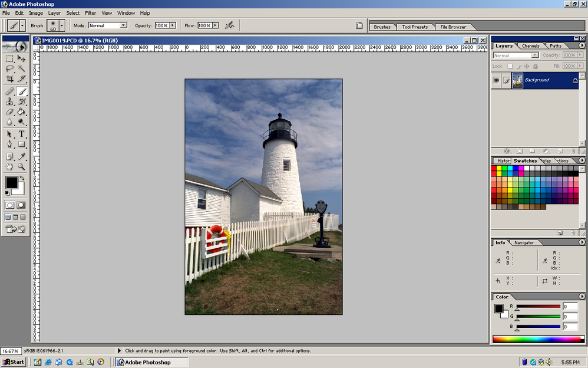Viewport: 588px width, 368px height.
Task: Select the Eraser tool
Action: [10, 111]
